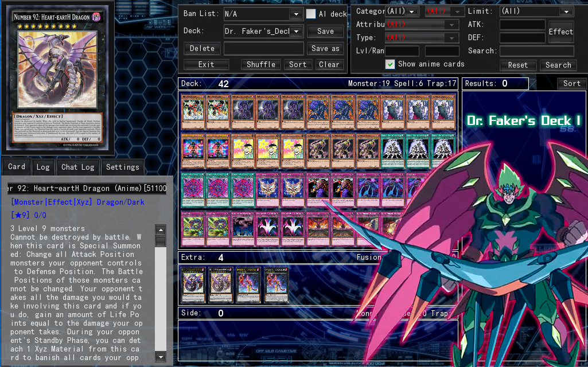Run a search with the Search button

558,65
